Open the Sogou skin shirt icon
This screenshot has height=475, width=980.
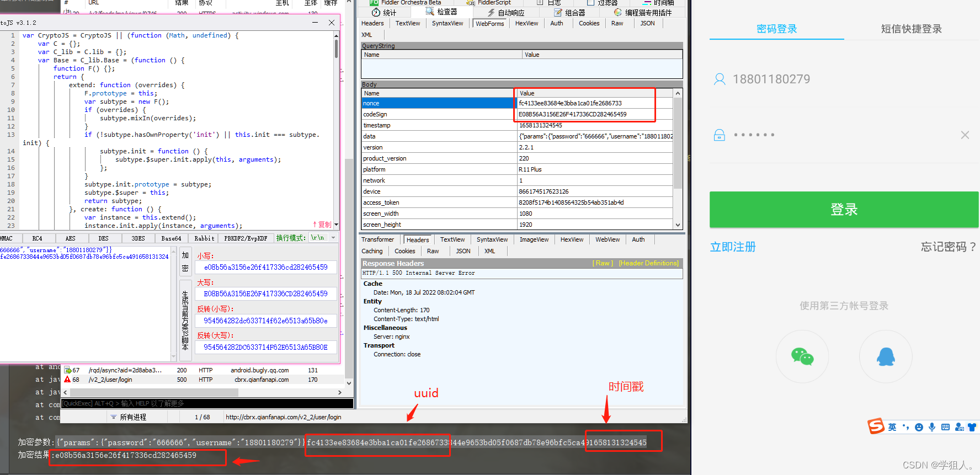[972, 427]
